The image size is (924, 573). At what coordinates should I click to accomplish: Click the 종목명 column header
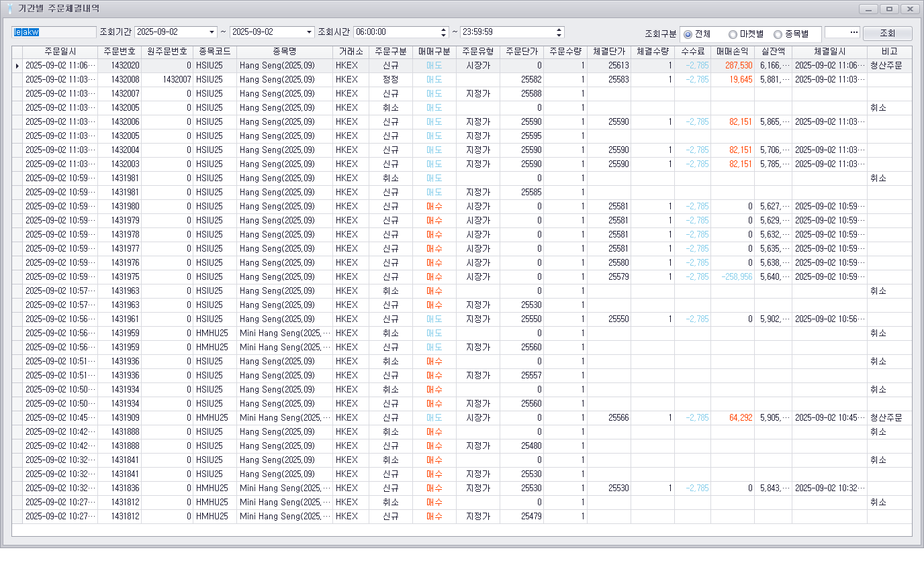(x=285, y=52)
